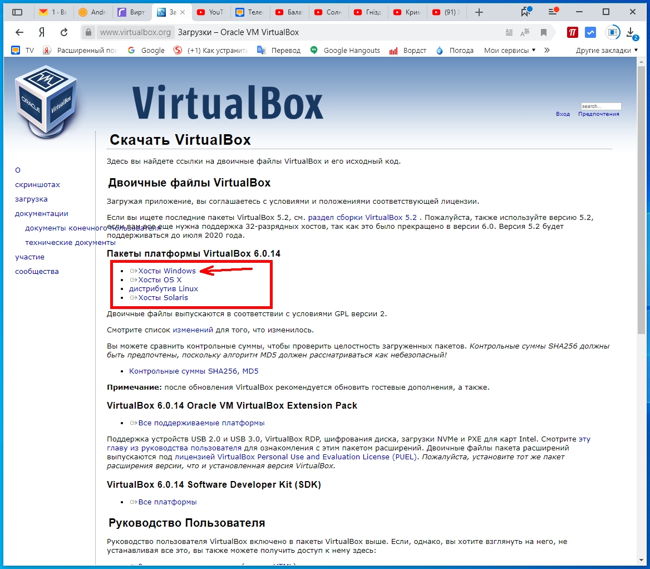The image size is (650, 569).
Task: Click the round blue toolbar extension icon
Action: 613,32
